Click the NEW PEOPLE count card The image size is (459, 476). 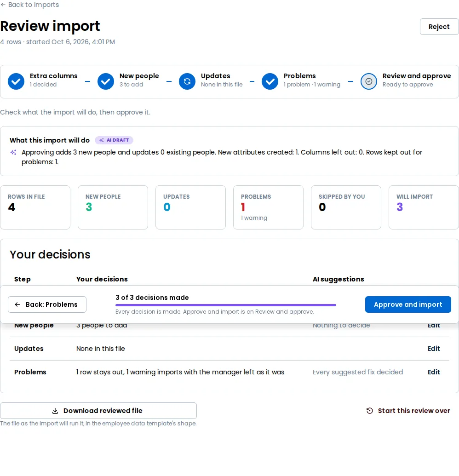113,207
